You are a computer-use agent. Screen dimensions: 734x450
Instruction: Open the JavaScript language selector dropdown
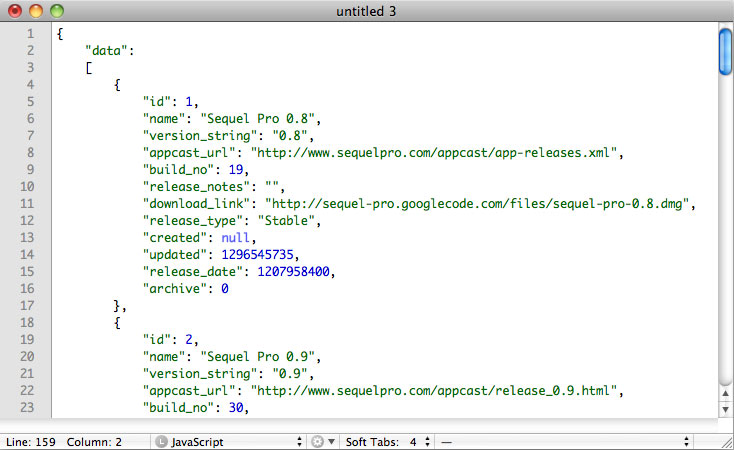click(228, 442)
